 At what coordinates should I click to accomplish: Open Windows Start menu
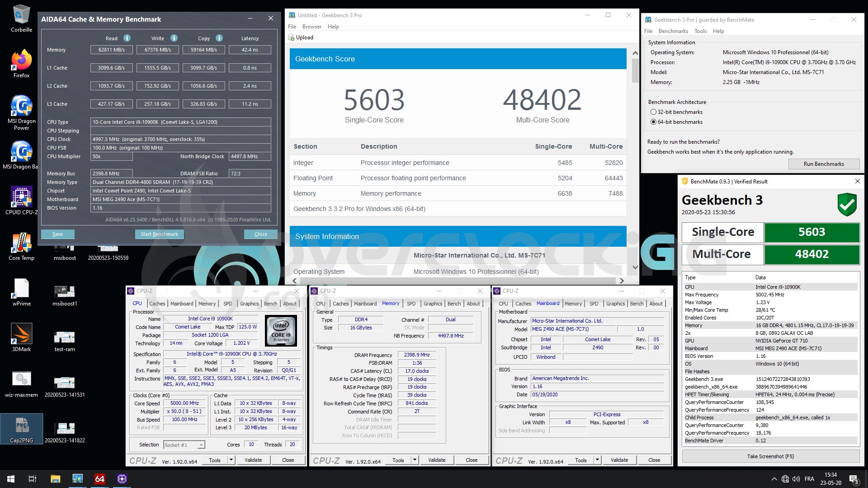coord(11,479)
